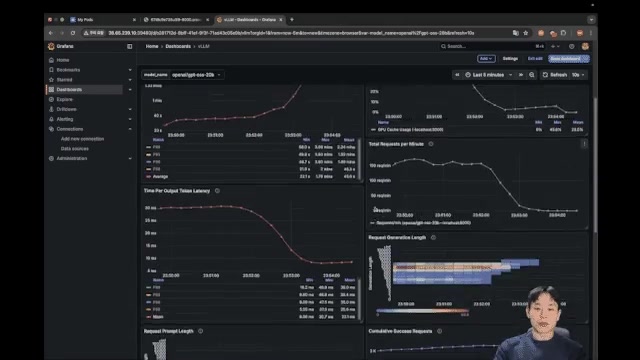Open the Total Requests per Minute panel menu

coord(584,144)
